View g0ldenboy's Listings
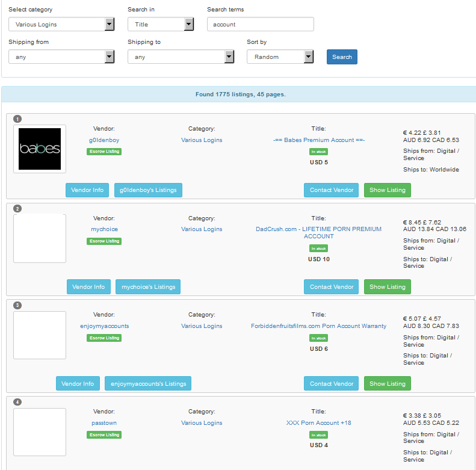This screenshot has width=476, height=470. (148, 190)
